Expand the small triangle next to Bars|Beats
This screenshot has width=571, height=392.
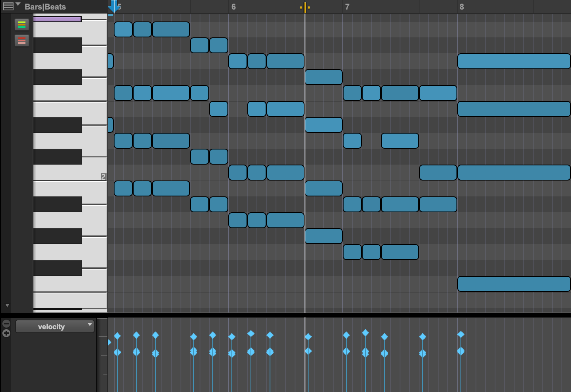coord(18,4)
